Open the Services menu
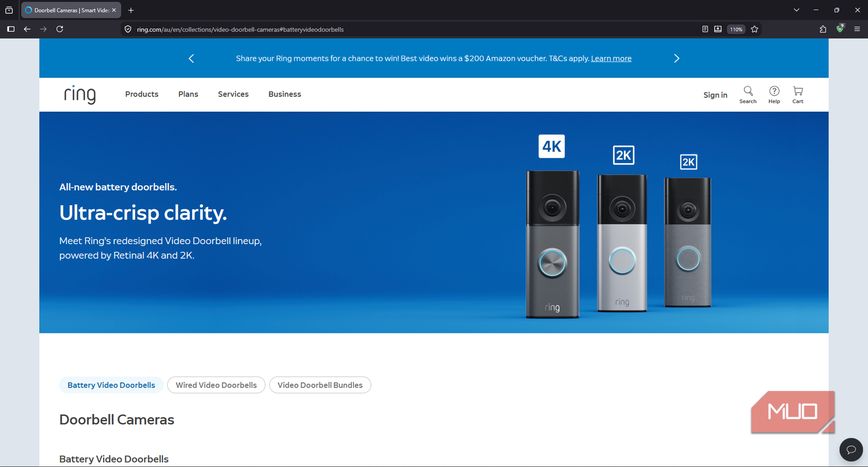The width and height of the screenshot is (868, 467). [x=233, y=94]
